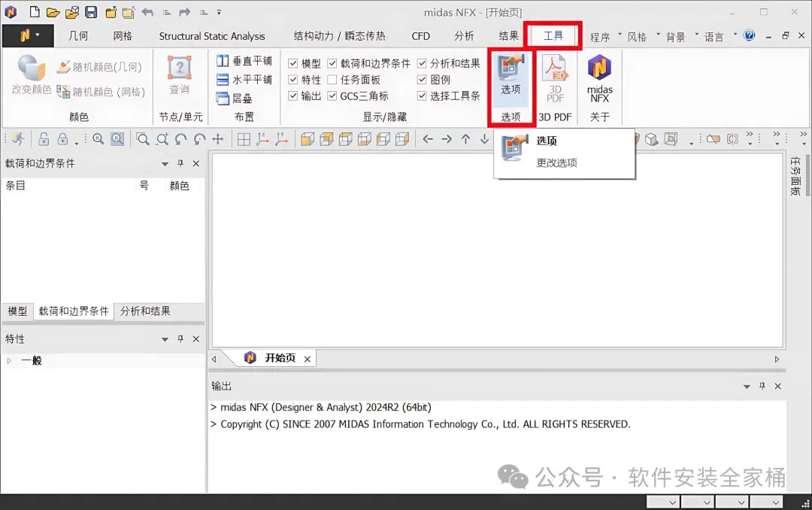812x510 pixels.
Task: Uncheck the 图例 checkbox
Action: pos(422,79)
